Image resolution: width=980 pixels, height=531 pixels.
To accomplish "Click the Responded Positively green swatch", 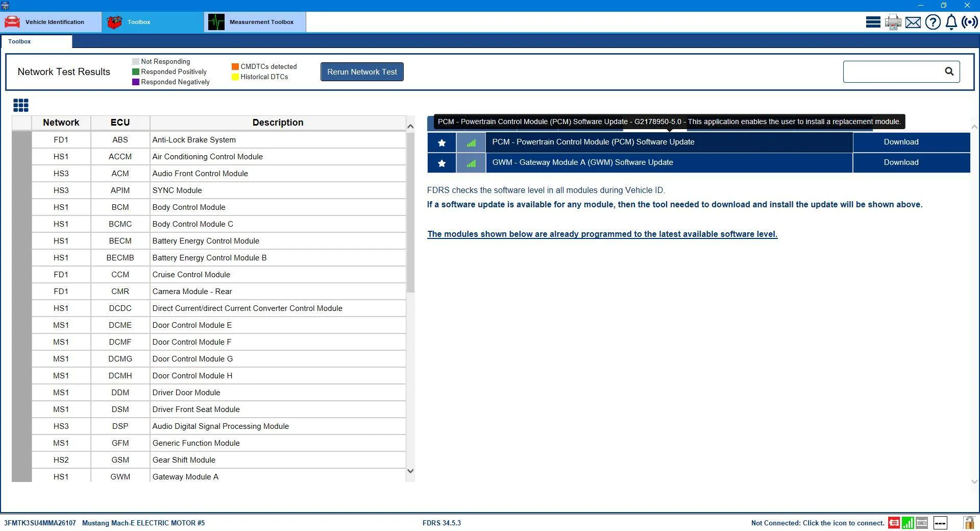I will click(x=136, y=72).
